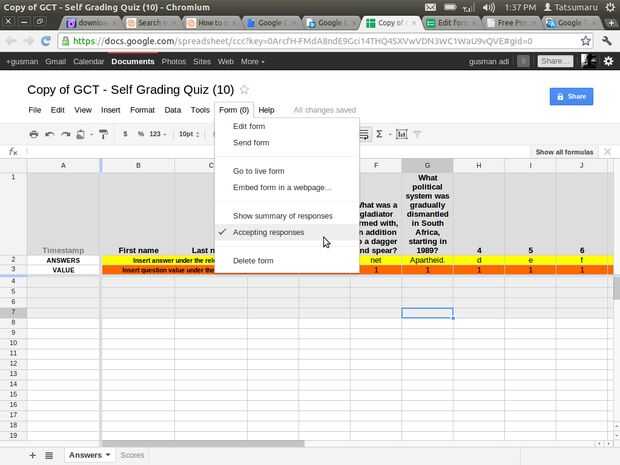This screenshot has height=465, width=620.
Task: Star the document title
Action: [x=244, y=90]
